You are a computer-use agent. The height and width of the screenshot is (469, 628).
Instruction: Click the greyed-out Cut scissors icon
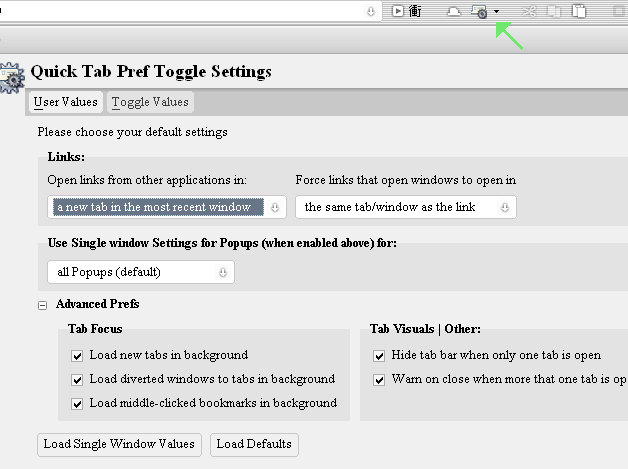[x=529, y=11]
